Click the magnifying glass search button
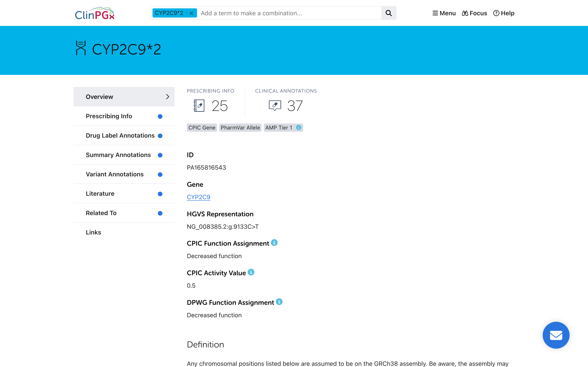The width and height of the screenshot is (588, 367). click(x=389, y=13)
